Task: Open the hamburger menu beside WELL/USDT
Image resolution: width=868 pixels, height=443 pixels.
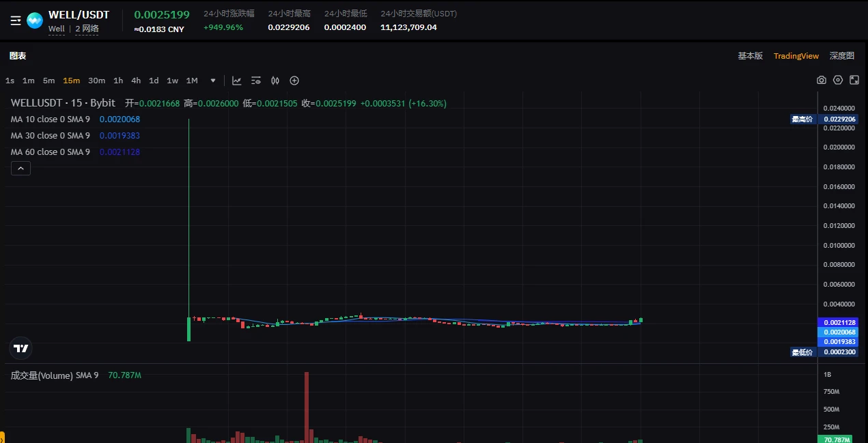Action: pyautogui.click(x=16, y=20)
